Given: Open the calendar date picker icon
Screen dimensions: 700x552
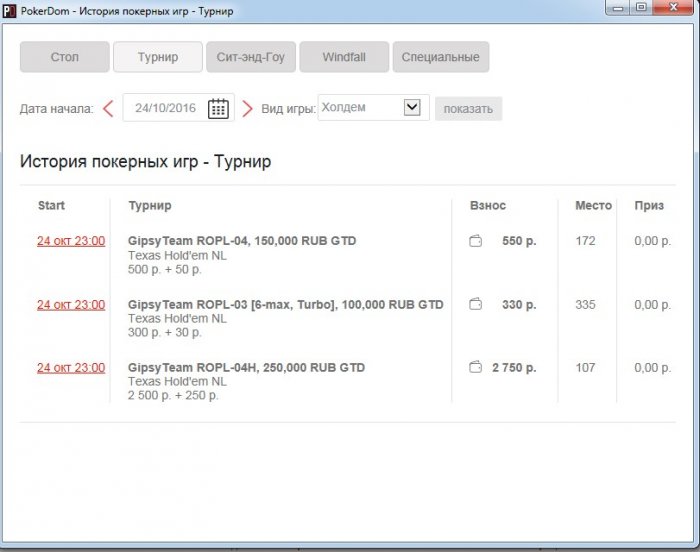Looking at the screenshot, I should click(x=218, y=109).
